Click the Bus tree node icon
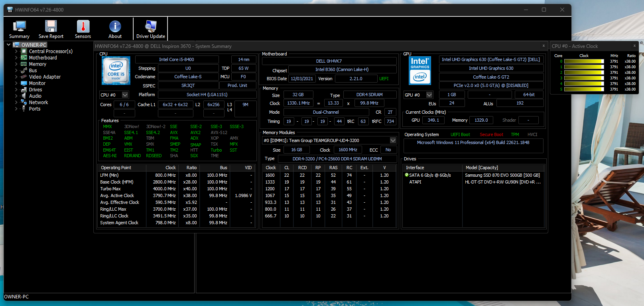Image resolution: width=644 pixels, height=306 pixels. (x=24, y=71)
